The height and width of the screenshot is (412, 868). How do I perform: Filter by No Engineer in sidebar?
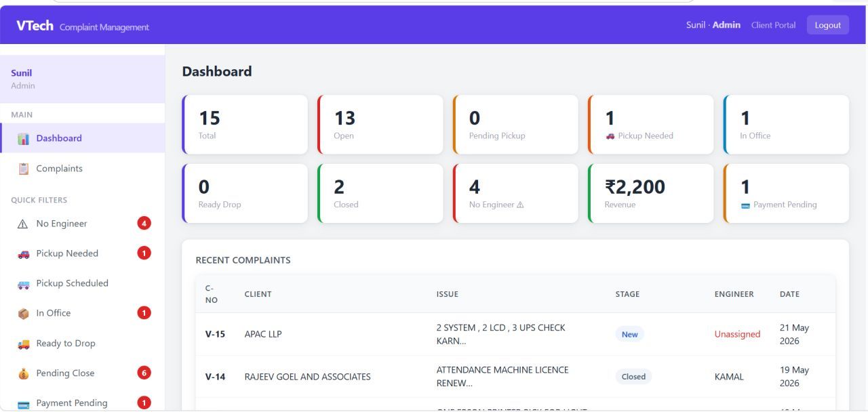pos(82,224)
